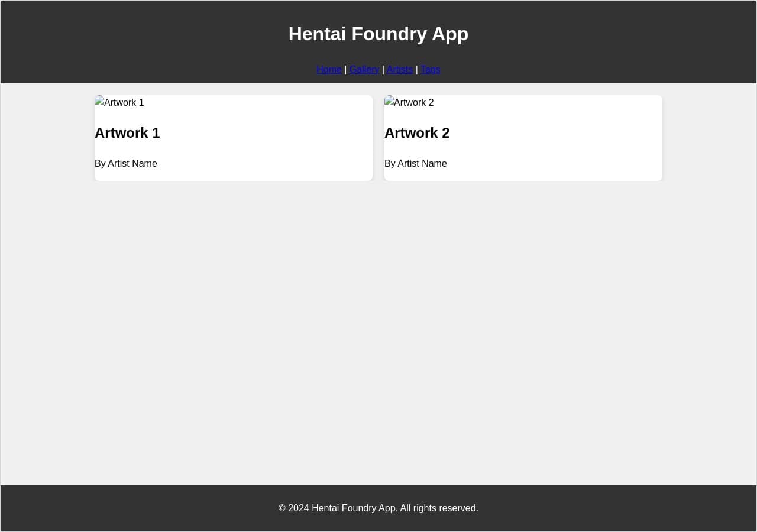Click 'By Artist Name' under Artwork 1

[126, 164]
